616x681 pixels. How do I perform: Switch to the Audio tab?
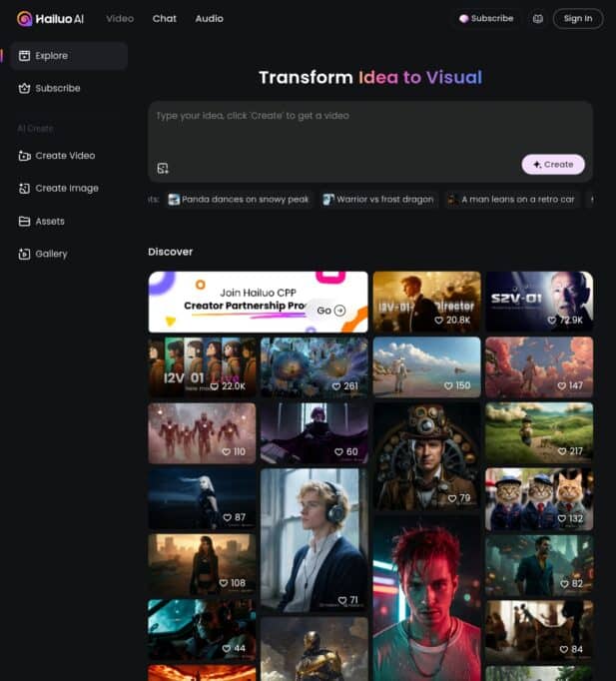click(x=209, y=18)
